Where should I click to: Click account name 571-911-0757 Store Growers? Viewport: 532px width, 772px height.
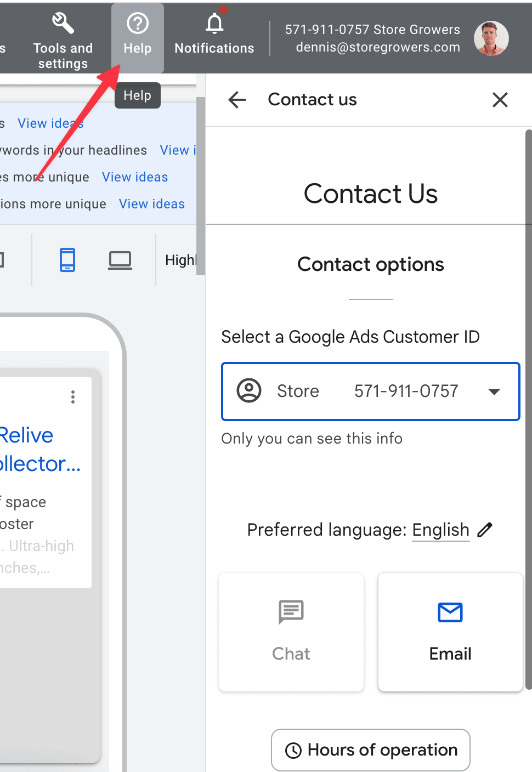click(372, 30)
